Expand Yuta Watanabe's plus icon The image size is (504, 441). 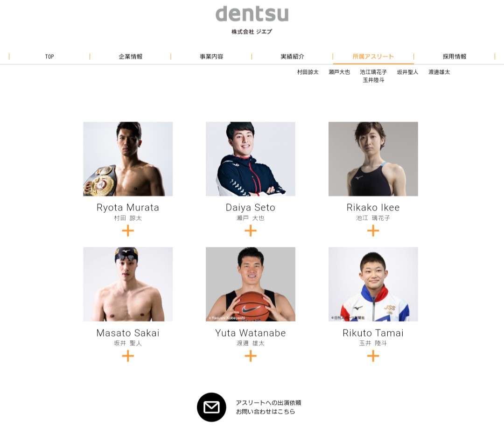[251, 356]
